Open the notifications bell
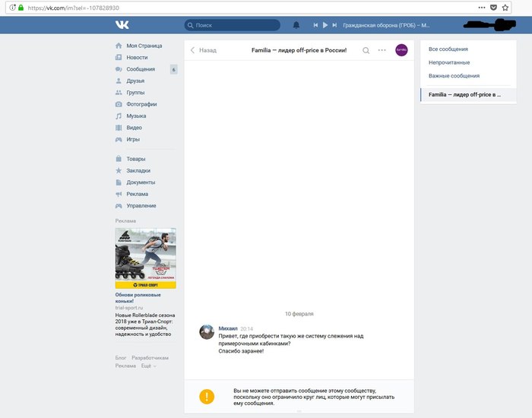The width and height of the screenshot is (532, 418). pos(296,25)
